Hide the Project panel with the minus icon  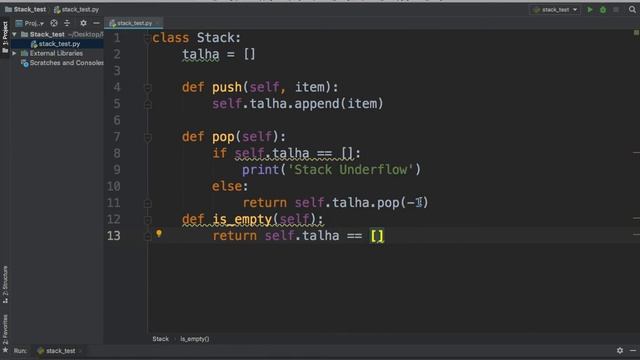(x=96, y=23)
